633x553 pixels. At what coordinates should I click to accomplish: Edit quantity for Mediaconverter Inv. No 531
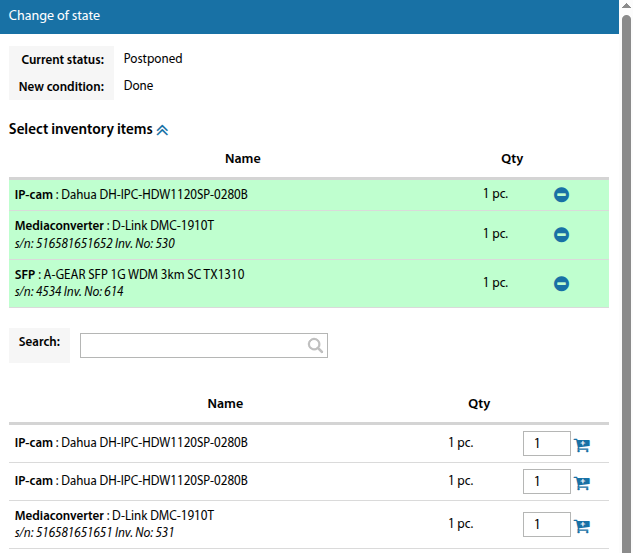click(x=546, y=525)
